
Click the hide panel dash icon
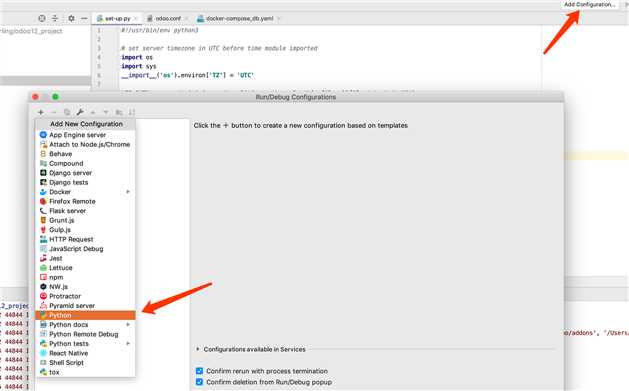(84, 18)
